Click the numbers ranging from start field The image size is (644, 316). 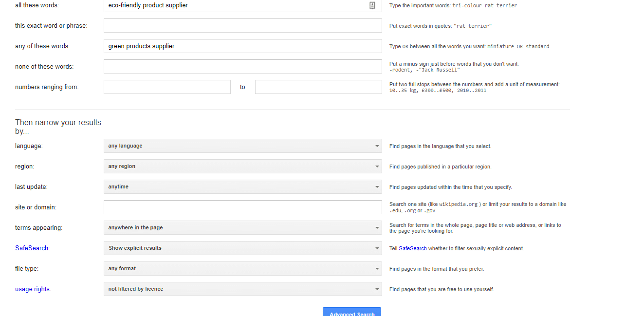(x=167, y=87)
